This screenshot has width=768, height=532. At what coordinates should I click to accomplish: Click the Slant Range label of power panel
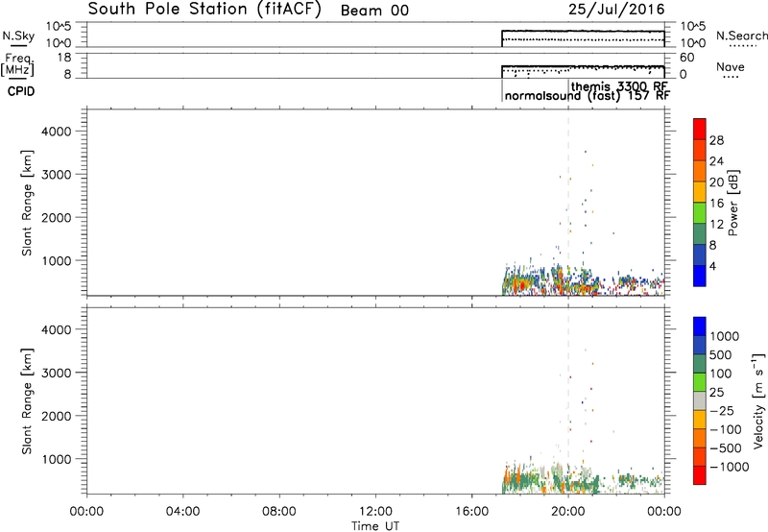click(x=27, y=203)
